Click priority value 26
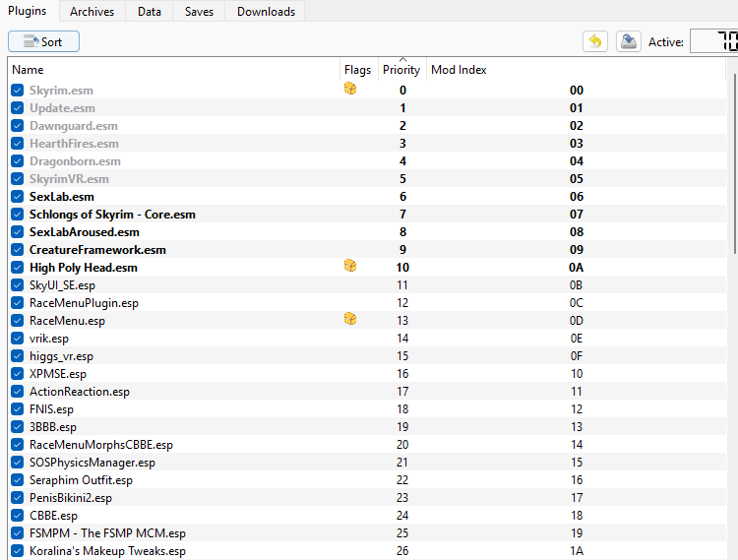Image resolution: width=738 pixels, height=560 pixels. pos(402,550)
